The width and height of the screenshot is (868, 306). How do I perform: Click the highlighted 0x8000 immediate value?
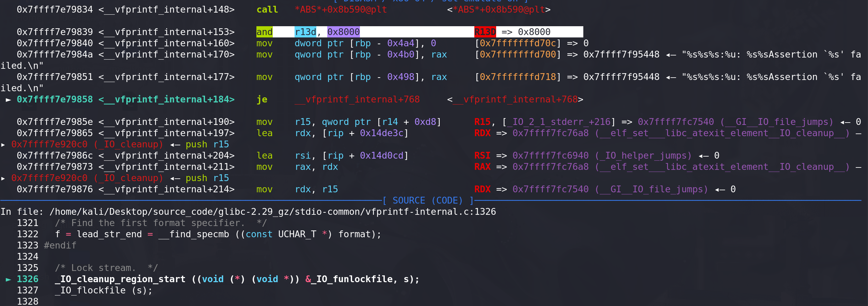tap(344, 32)
